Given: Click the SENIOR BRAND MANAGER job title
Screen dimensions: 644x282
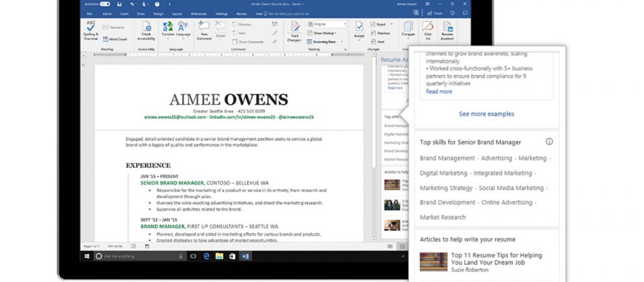Looking at the screenshot, I should click(172, 183).
